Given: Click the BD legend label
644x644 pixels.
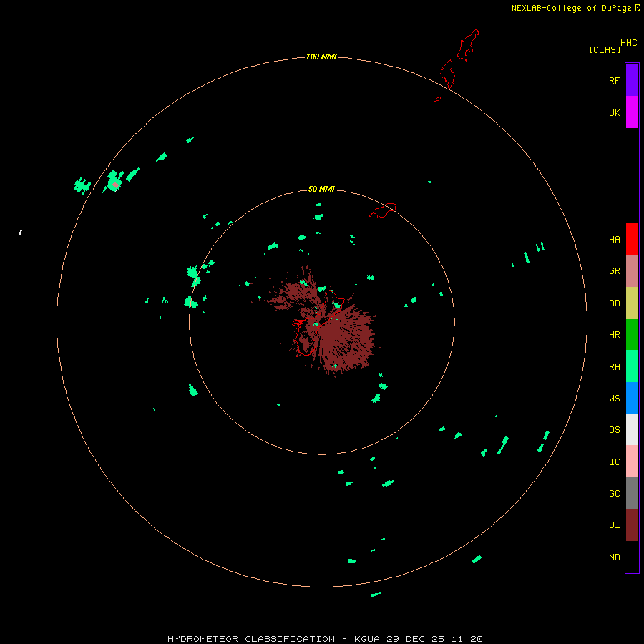Looking at the screenshot, I should pyautogui.click(x=614, y=303).
